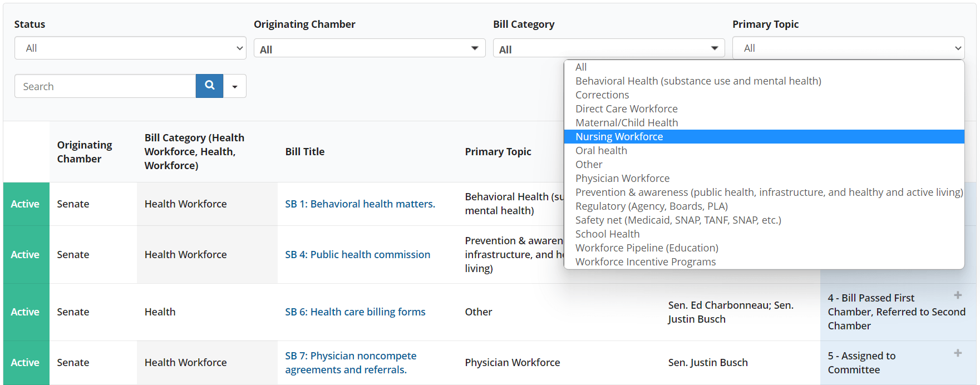Viewport: 980px width, 385px height.
Task: Click the magnifier search button
Action: 209,86
